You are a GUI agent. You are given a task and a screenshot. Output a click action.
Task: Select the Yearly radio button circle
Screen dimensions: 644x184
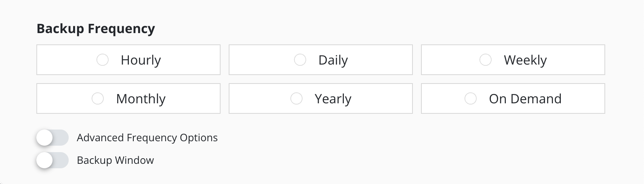coord(297,99)
